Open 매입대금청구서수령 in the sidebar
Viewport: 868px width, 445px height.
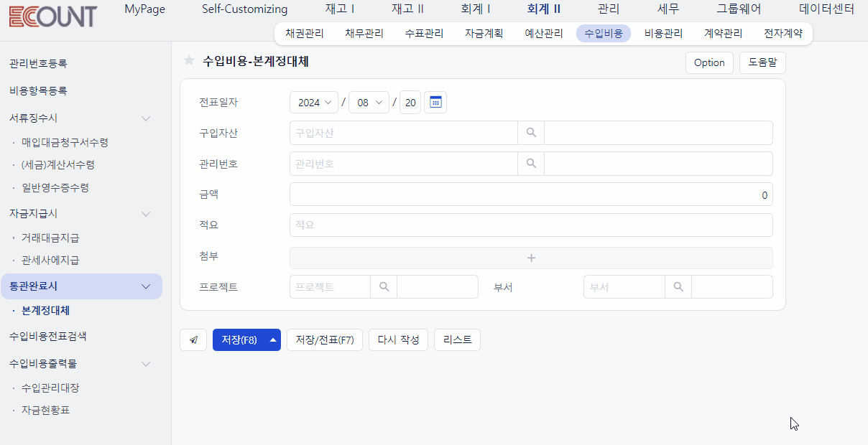pos(65,143)
